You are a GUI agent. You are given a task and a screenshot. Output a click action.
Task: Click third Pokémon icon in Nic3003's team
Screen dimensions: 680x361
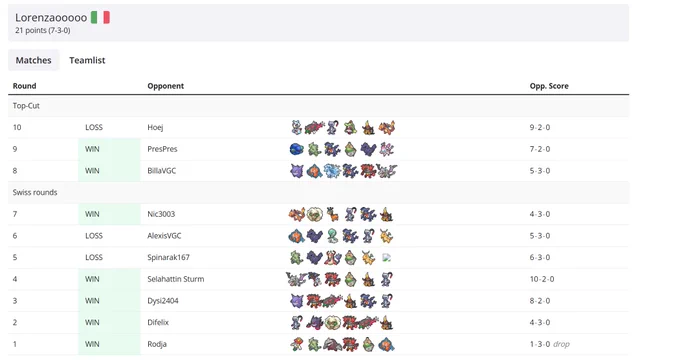pyautogui.click(x=333, y=214)
